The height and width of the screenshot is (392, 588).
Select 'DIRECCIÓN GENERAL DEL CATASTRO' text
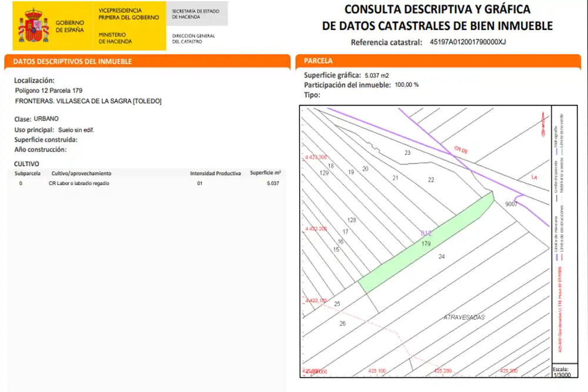[x=193, y=39]
